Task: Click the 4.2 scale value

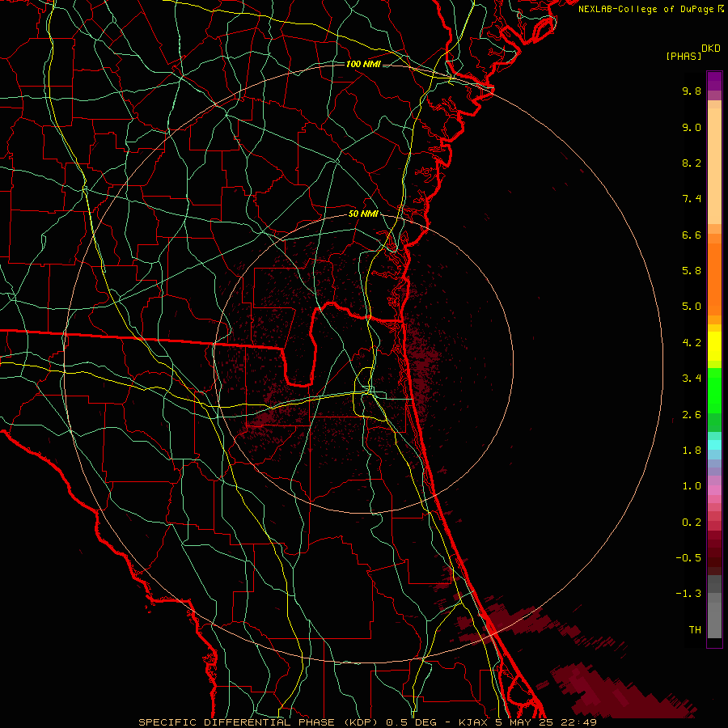Action: pos(692,343)
